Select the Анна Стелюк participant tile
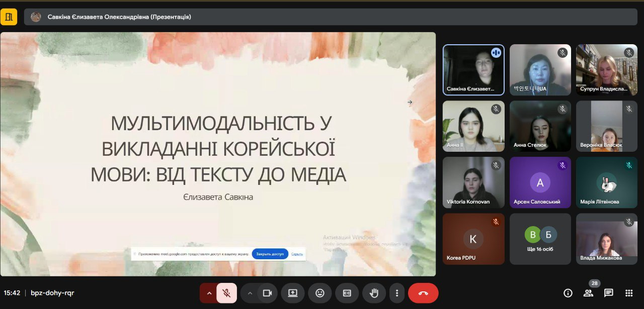Screen dimensions: 644x309 coord(540,126)
